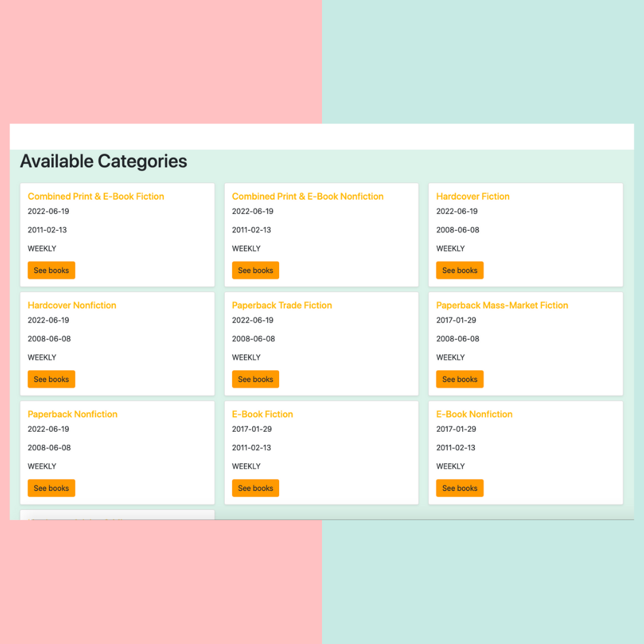Click the Paperback Nonfiction category title
The width and height of the screenshot is (644, 644).
tap(72, 414)
